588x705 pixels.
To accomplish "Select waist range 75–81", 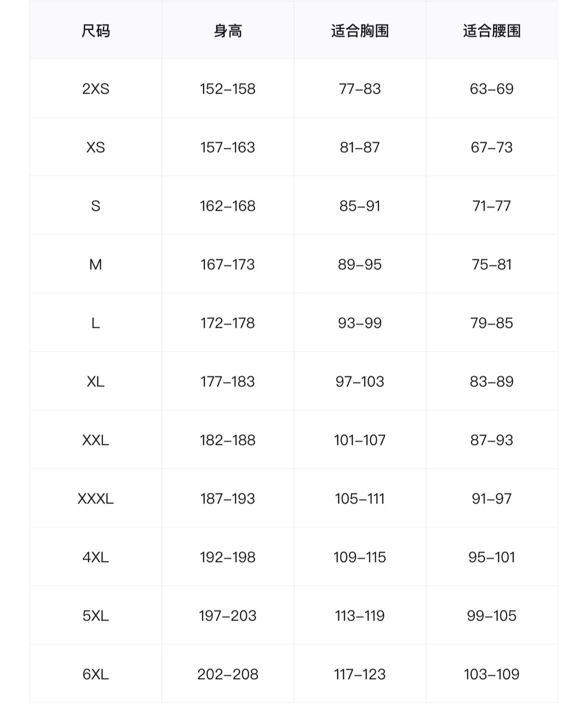I will (x=491, y=265).
